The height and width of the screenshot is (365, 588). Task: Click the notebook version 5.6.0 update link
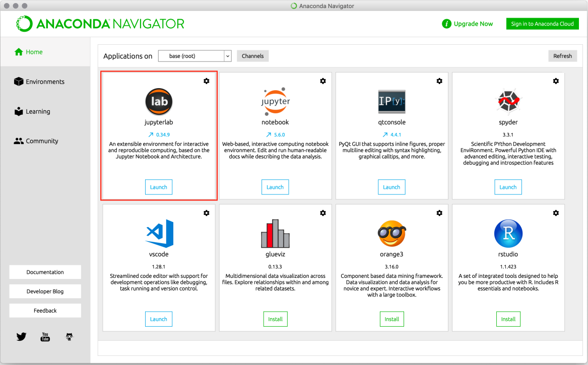[275, 135]
